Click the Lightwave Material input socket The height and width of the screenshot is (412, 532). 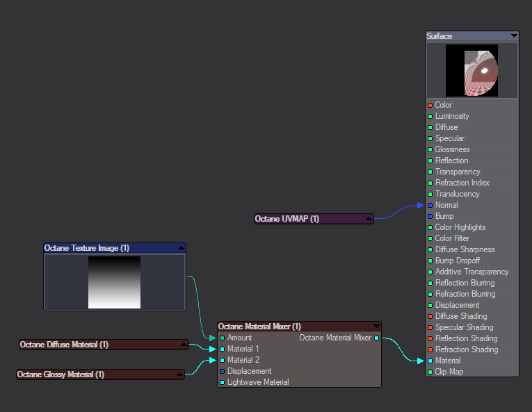[x=223, y=383]
